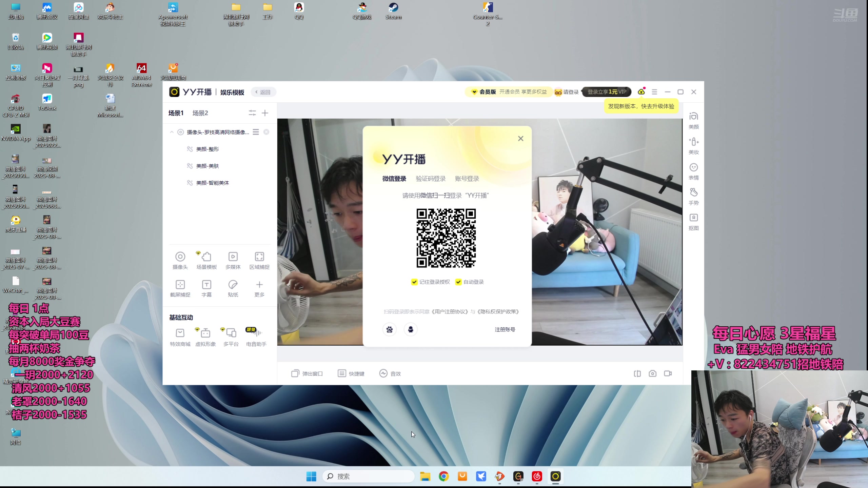Image resolution: width=868 pixels, height=488 pixels.
Task: Open the 抠图 cutout tool icon
Action: tap(693, 222)
